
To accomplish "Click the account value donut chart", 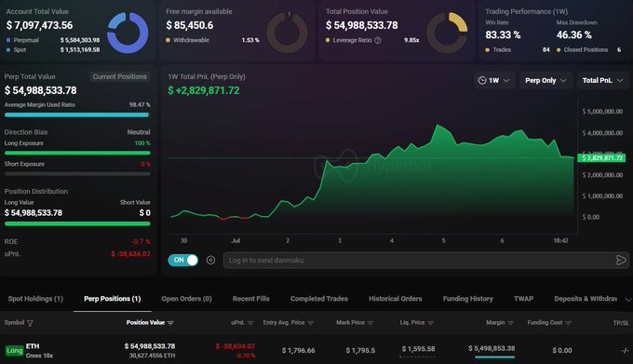I will (128, 33).
